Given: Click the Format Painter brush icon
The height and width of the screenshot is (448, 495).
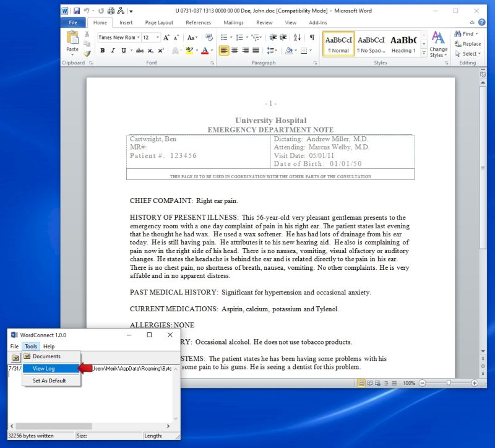Looking at the screenshot, I should tap(87, 54).
